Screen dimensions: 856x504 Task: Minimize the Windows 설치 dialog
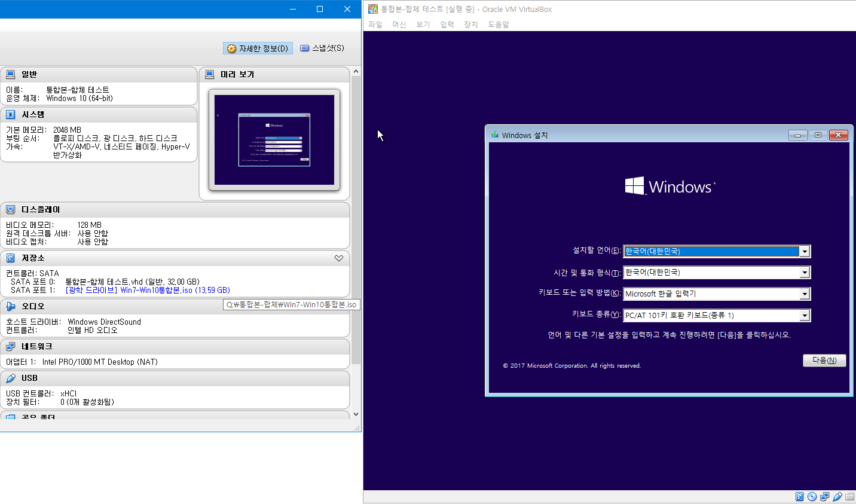pos(798,135)
